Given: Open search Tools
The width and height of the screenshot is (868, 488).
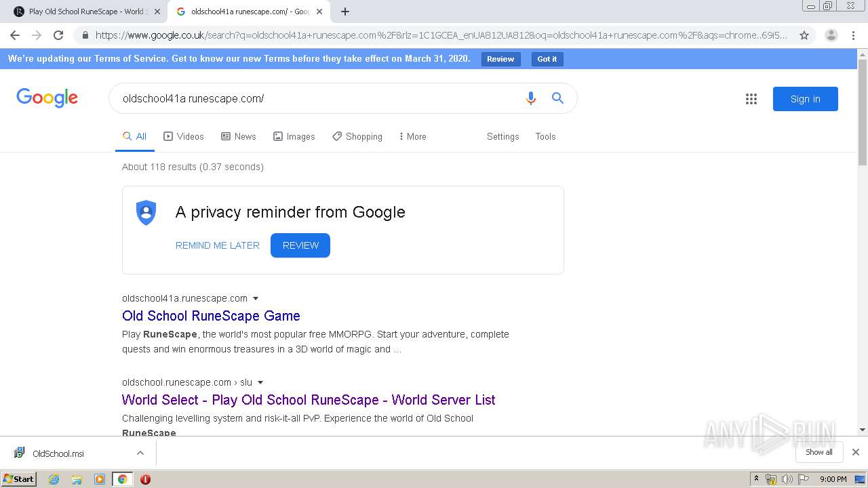Looking at the screenshot, I should 545,136.
